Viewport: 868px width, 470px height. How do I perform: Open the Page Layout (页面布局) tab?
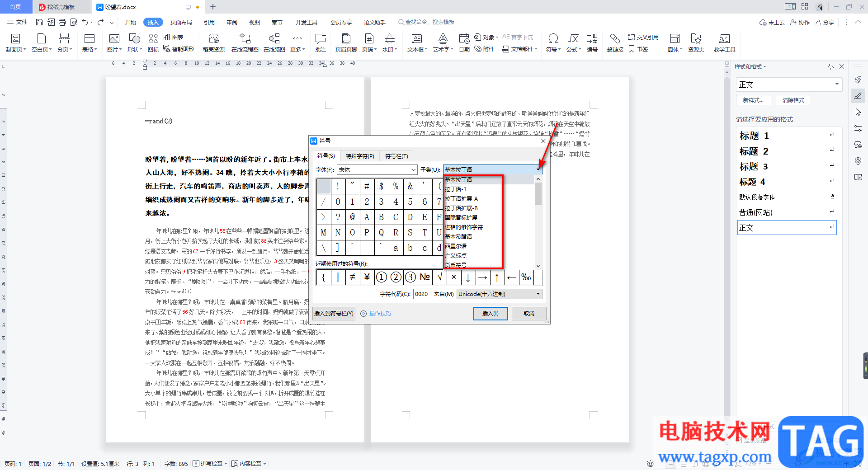pyautogui.click(x=181, y=22)
